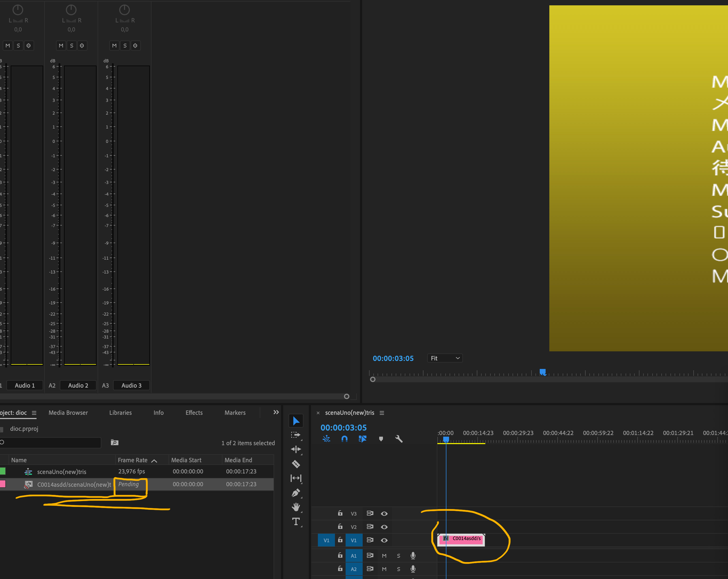The width and height of the screenshot is (728, 579).
Task: Toggle Linked Selection in timeline
Action: (362, 439)
